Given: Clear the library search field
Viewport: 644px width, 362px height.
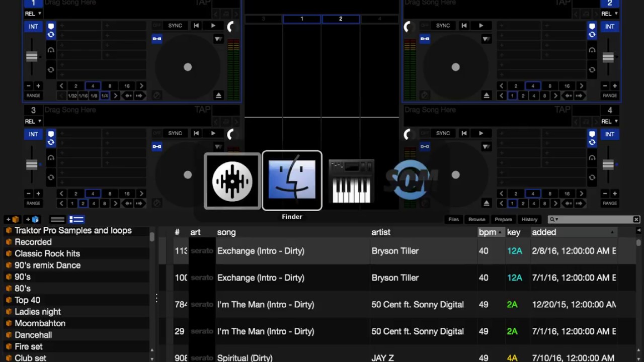Looking at the screenshot, I should tap(636, 219).
